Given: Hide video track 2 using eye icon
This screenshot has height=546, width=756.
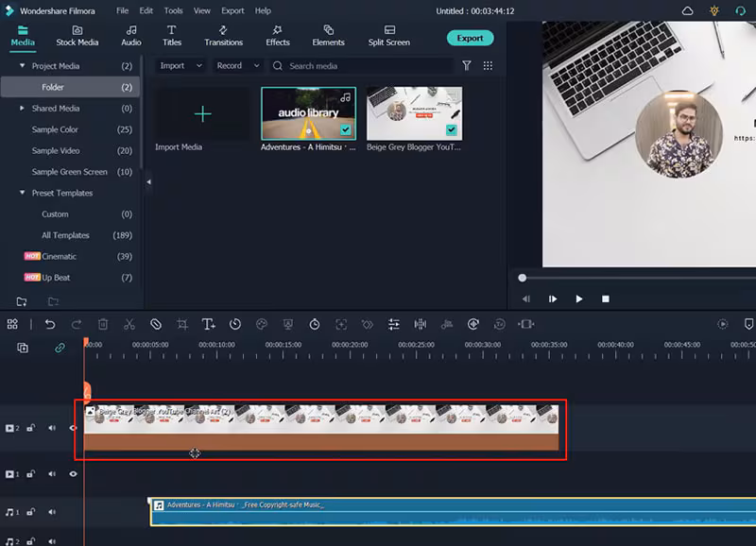Looking at the screenshot, I should [x=73, y=428].
